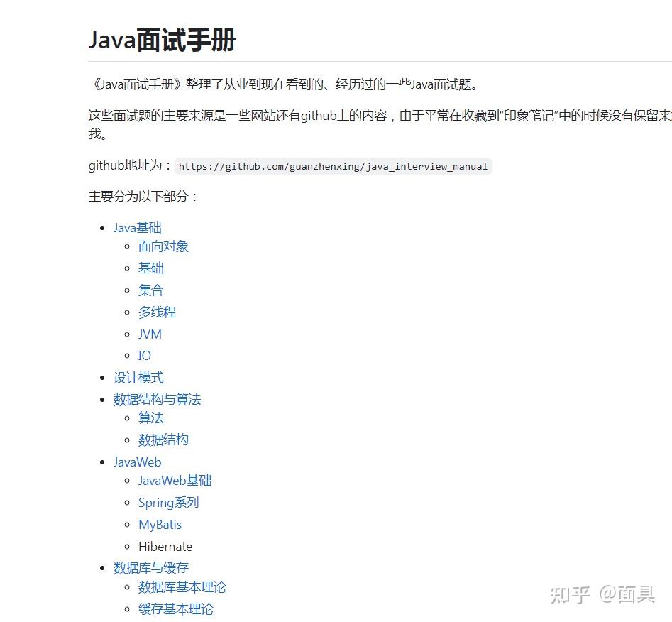
Task: Open the 数据库基本理论 link
Action: click(x=182, y=587)
